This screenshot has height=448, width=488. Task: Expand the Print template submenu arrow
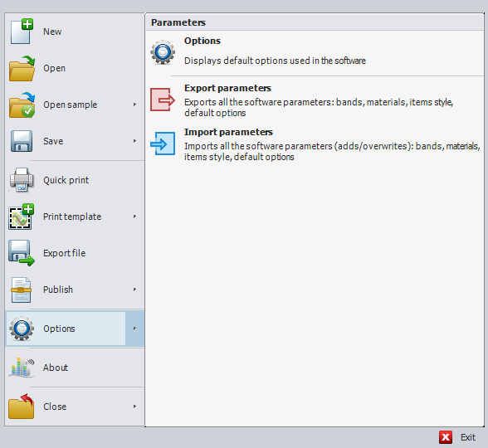(134, 217)
